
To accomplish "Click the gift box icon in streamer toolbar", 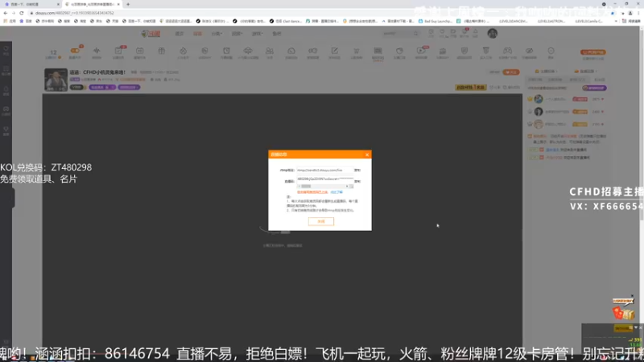I will (x=162, y=51).
